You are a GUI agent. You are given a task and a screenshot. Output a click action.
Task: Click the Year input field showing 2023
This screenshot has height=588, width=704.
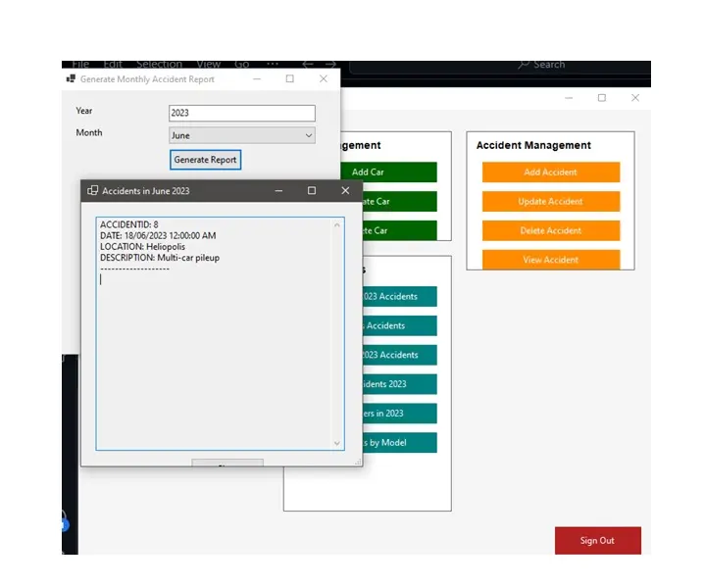point(242,113)
